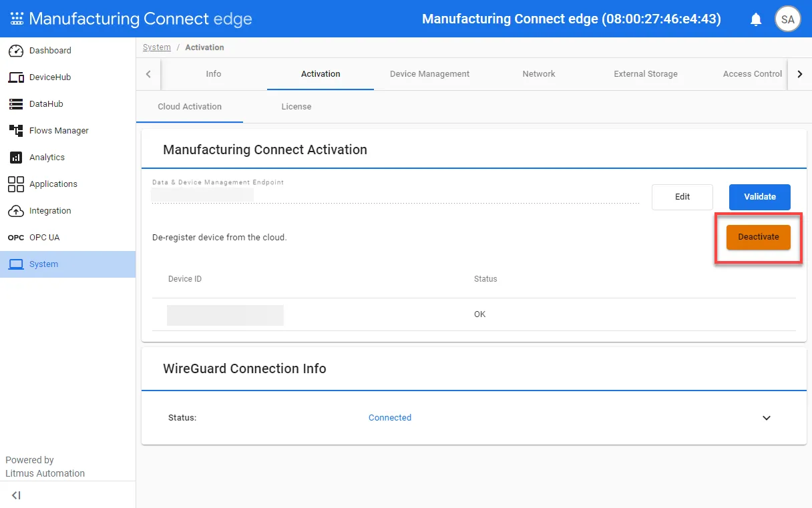The image size is (812, 508).
Task: Select System in the sidebar
Action: [x=67, y=264]
